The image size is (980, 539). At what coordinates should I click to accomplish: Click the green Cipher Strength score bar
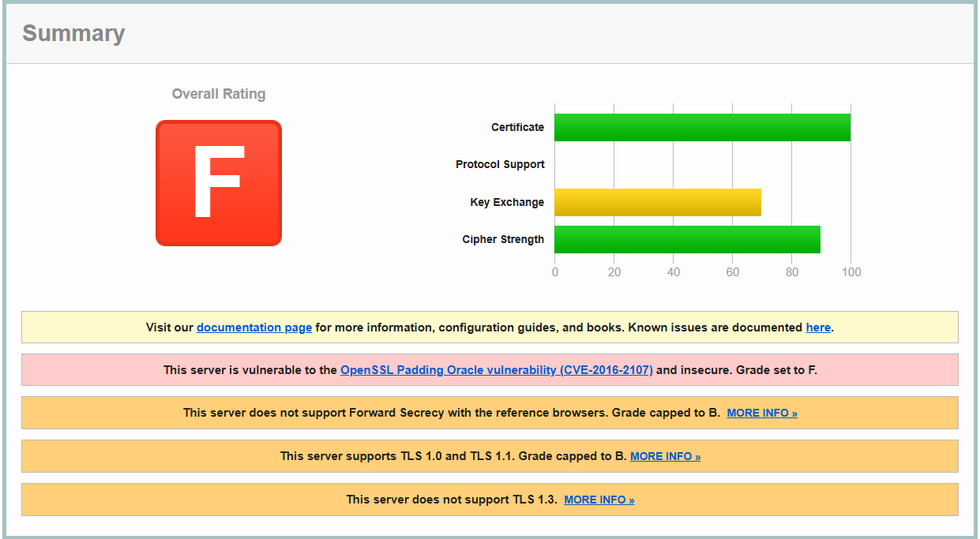click(x=687, y=239)
